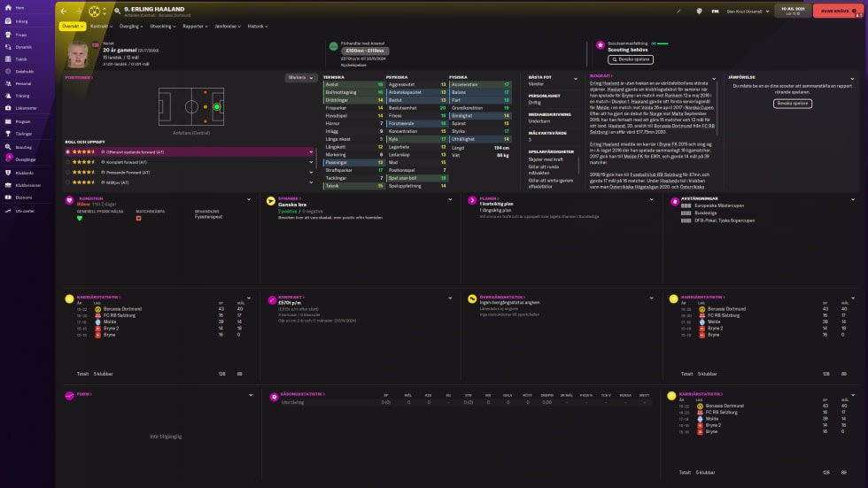
Task: Click the £100mn - £115mn value badge
Action: pyautogui.click(x=365, y=50)
